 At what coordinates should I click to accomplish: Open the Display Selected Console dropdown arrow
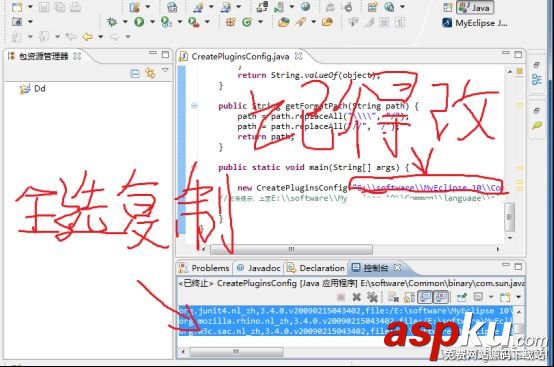pos(491,297)
